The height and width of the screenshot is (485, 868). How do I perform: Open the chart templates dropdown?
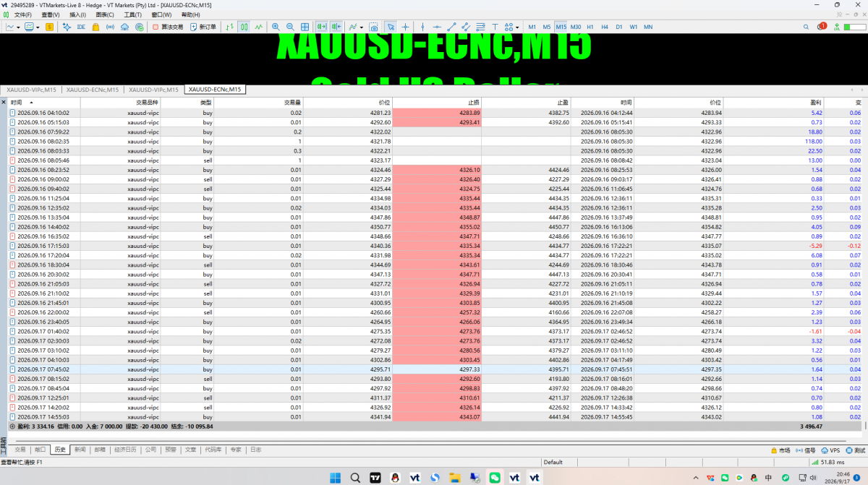pos(37,27)
